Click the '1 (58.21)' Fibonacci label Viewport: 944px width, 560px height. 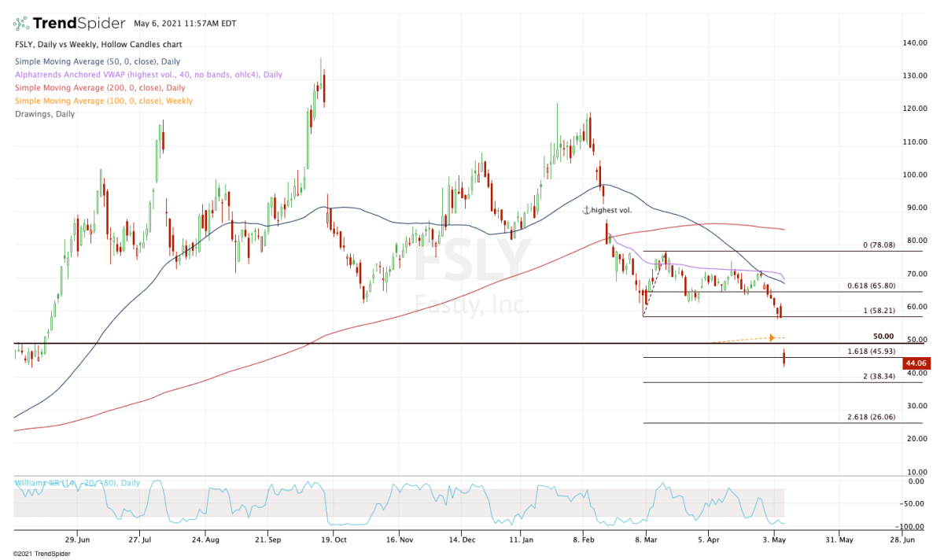[879, 311]
